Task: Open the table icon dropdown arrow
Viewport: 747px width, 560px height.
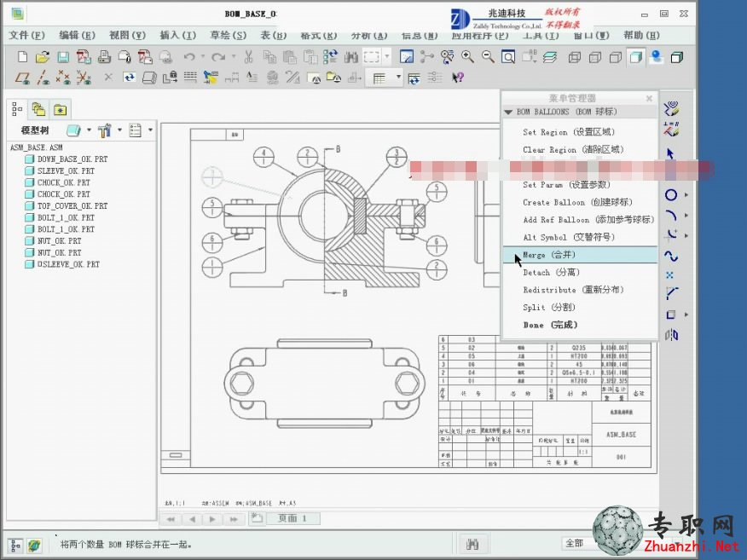Action: click(x=398, y=78)
